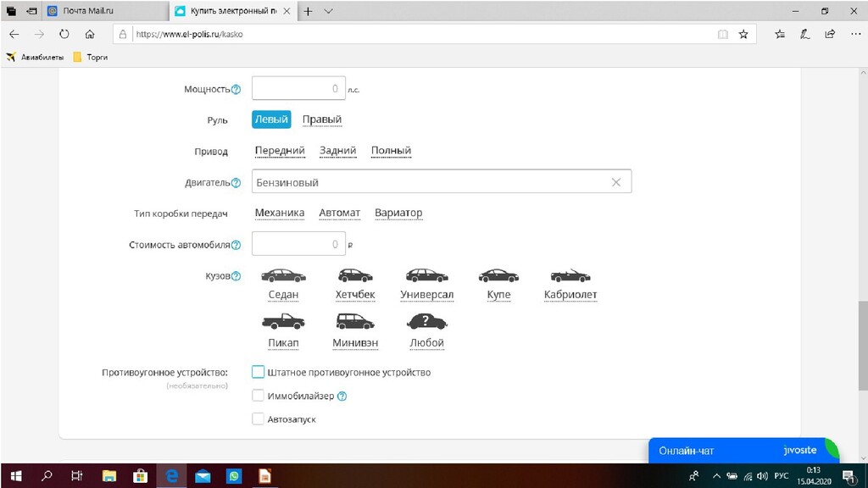This screenshot has width=868, height=488.
Task: Open the Двигатель dropdown field
Action: click(441, 182)
